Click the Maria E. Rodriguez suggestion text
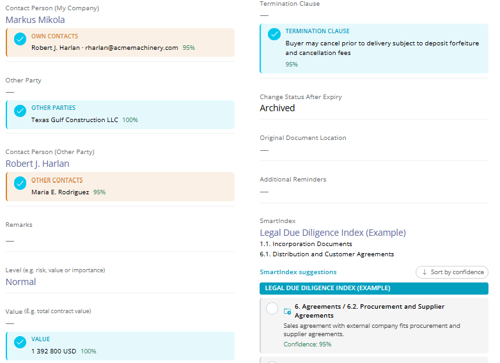 click(x=60, y=192)
